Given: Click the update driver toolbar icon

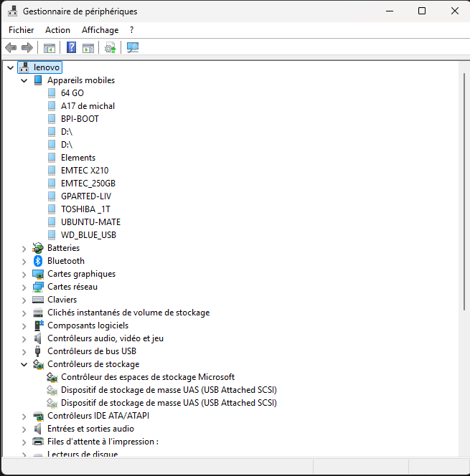Looking at the screenshot, I should pyautogui.click(x=110, y=47).
